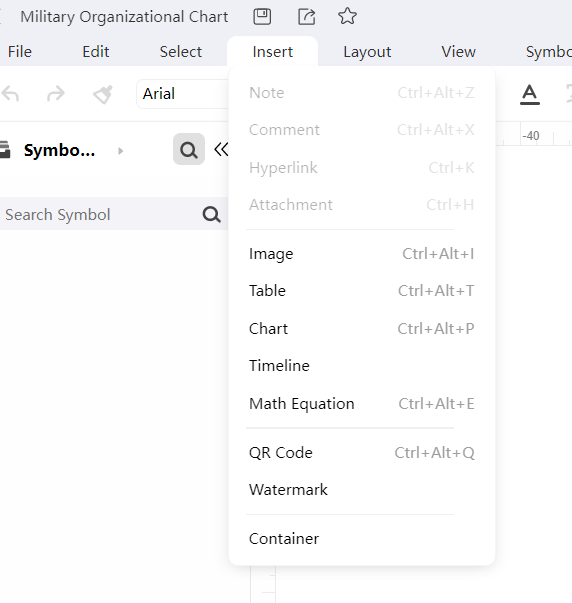Star the document as favorite
This screenshot has width=572, height=603.
[x=347, y=16]
